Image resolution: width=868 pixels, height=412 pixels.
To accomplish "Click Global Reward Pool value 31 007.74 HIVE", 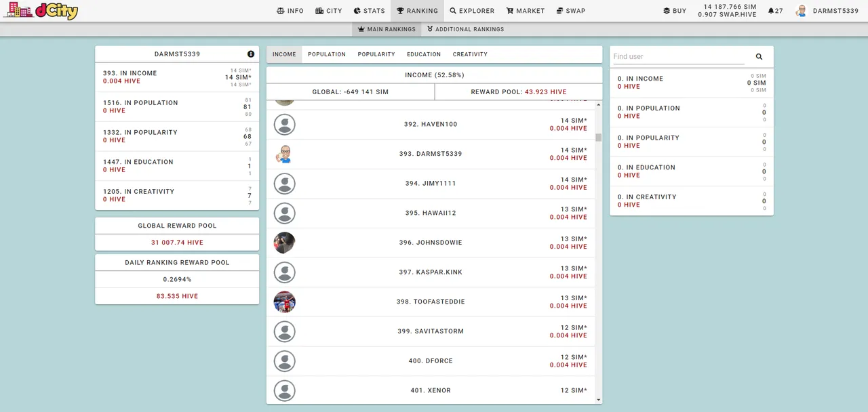I will (177, 243).
